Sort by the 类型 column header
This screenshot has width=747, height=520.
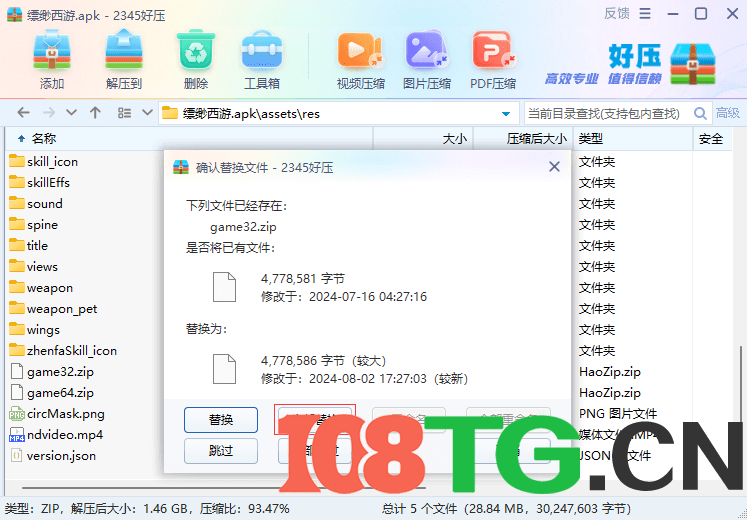click(633, 139)
